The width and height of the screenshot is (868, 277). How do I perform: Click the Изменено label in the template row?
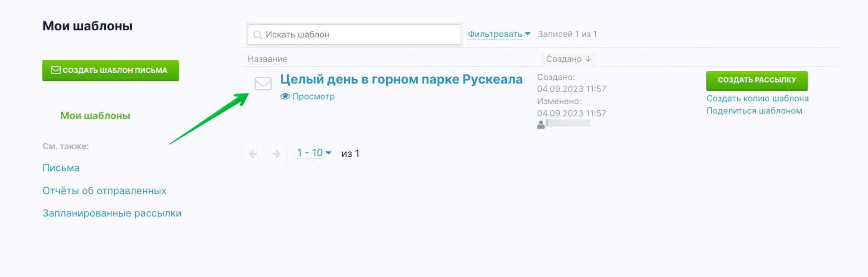[x=559, y=101]
